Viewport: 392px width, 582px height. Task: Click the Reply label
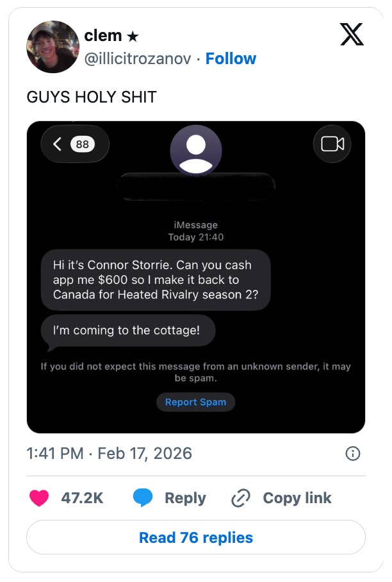pyautogui.click(x=185, y=498)
